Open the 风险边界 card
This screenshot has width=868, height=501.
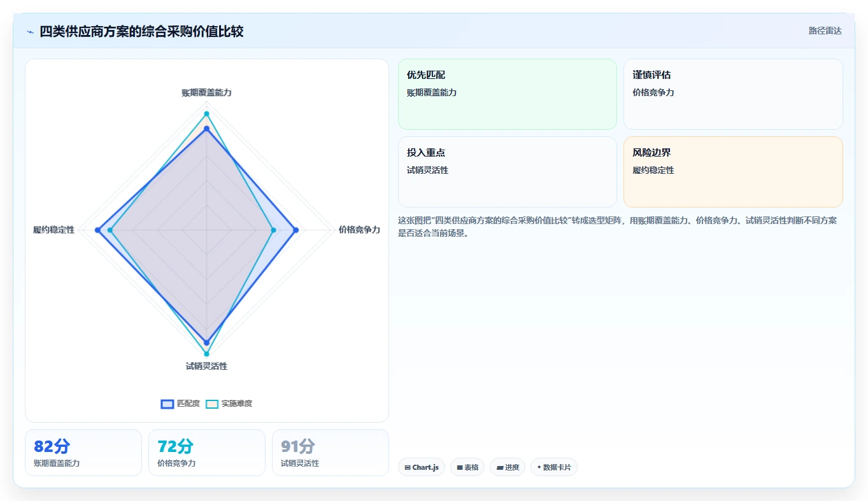(733, 172)
